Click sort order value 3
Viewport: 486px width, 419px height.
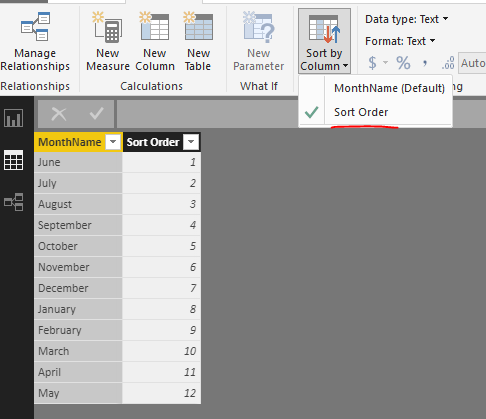162,204
